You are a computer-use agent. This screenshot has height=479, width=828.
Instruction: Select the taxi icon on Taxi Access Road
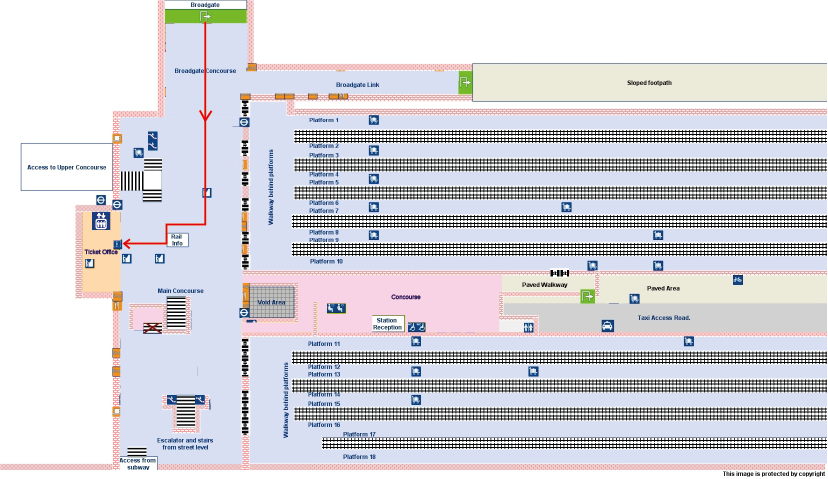pyautogui.click(x=607, y=326)
